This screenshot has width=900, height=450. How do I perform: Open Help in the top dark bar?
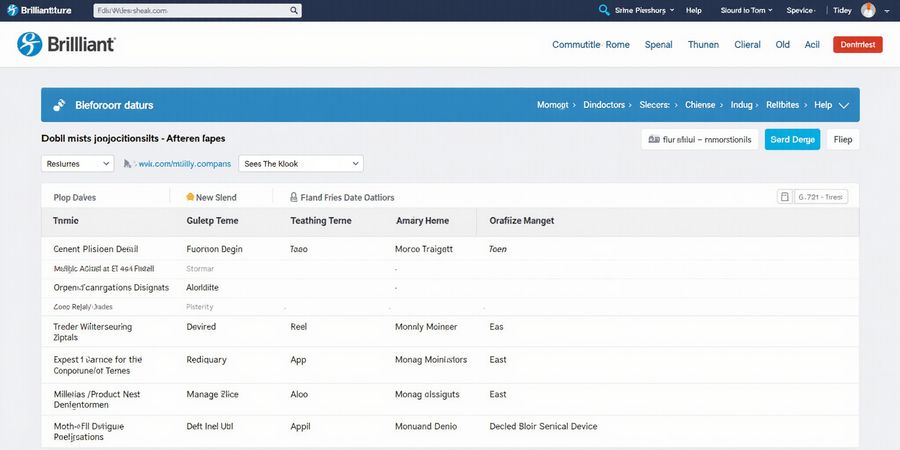click(693, 10)
